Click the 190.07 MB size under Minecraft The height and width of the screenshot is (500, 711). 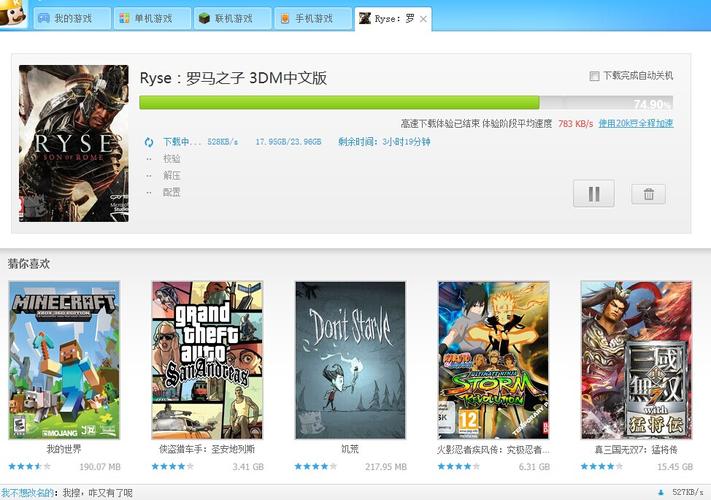(x=100, y=467)
